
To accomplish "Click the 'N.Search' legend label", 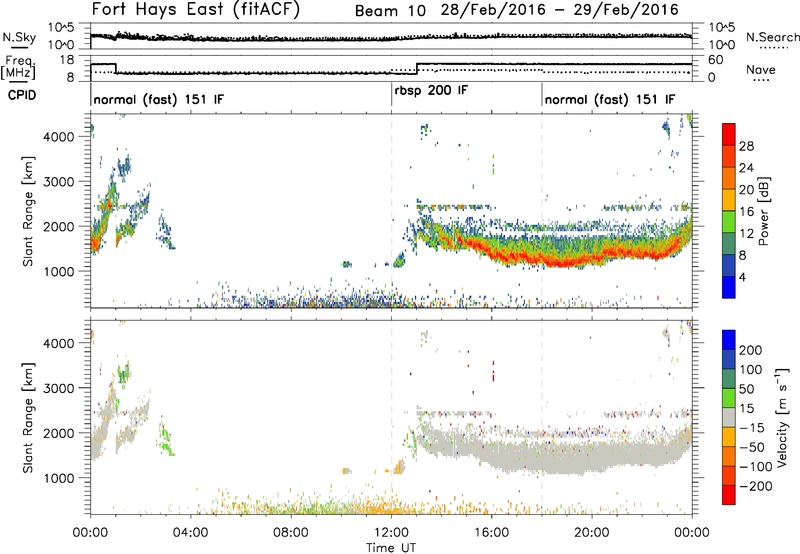I will [x=772, y=37].
